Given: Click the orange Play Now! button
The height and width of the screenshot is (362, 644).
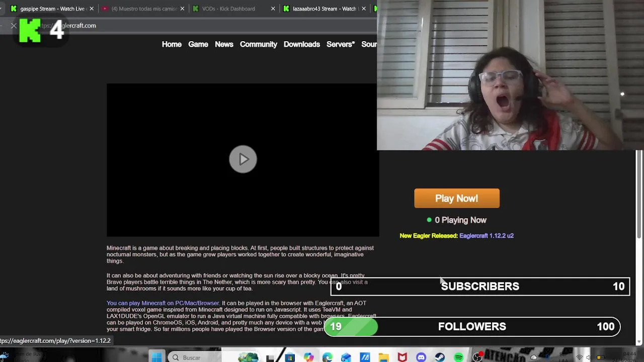Looking at the screenshot, I should tap(457, 198).
